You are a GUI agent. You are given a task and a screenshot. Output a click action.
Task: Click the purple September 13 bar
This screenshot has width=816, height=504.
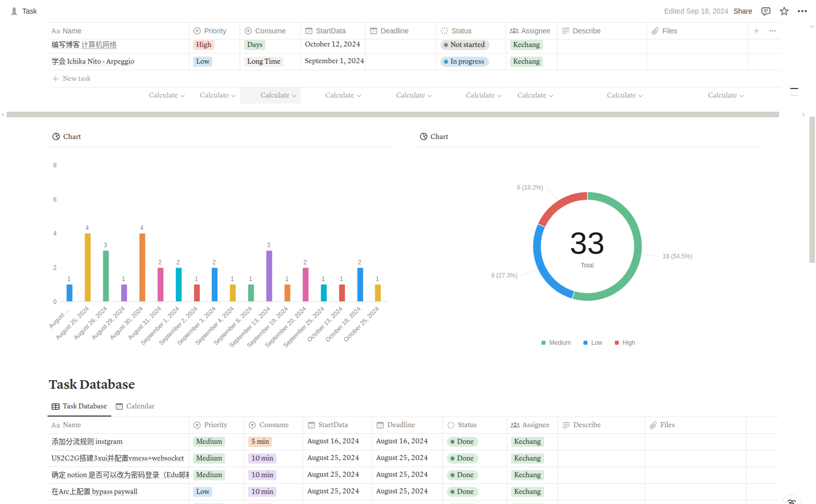pos(269,276)
